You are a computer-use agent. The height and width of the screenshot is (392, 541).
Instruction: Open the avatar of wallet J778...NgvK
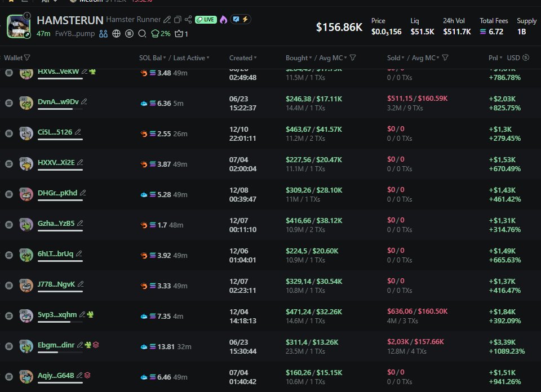26,286
